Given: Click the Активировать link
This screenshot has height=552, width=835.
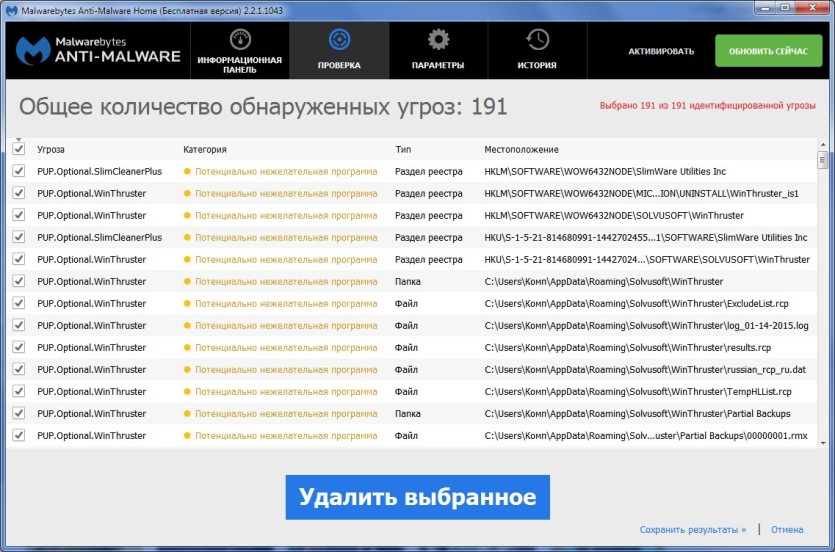Looking at the screenshot, I should (x=661, y=51).
